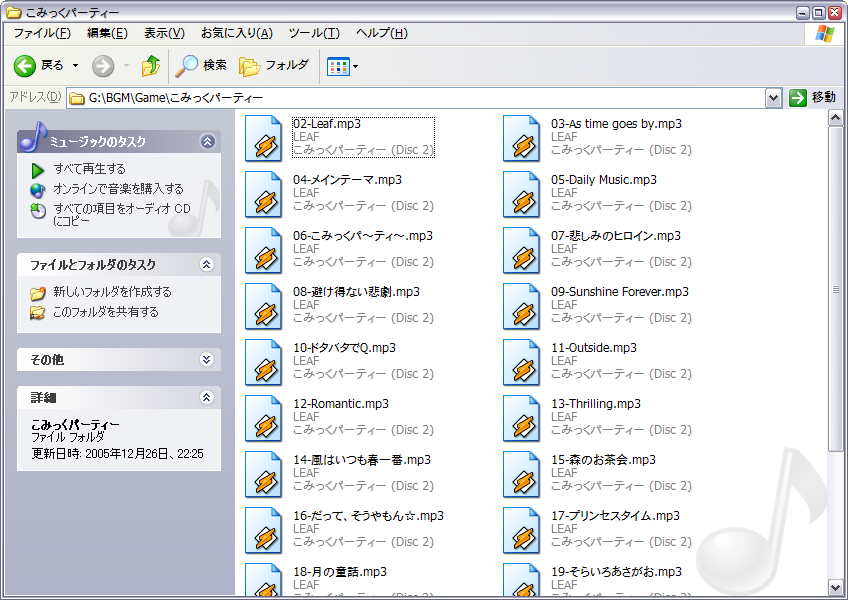Click the globe icon for buying music online
Screen dimensions: 848x603
[x=37, y=190]
